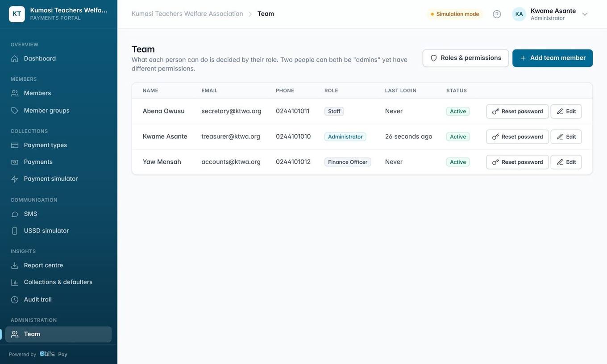
Task: Go to SMS communication page
Action: pyautogui.click(x=58, y=214)
